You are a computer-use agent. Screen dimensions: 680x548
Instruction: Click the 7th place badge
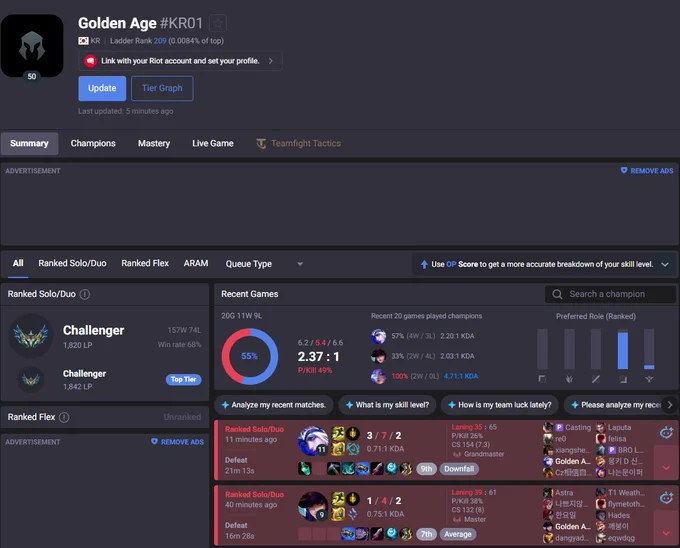426,534
